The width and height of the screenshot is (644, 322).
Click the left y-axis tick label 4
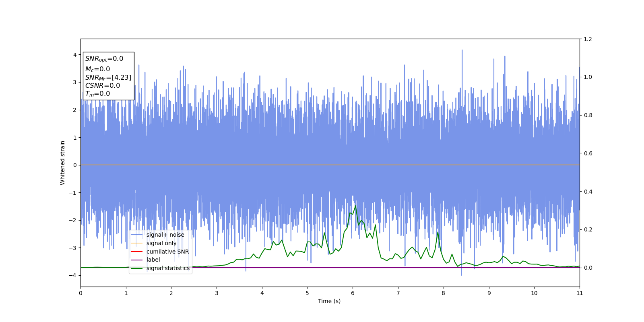74,55
